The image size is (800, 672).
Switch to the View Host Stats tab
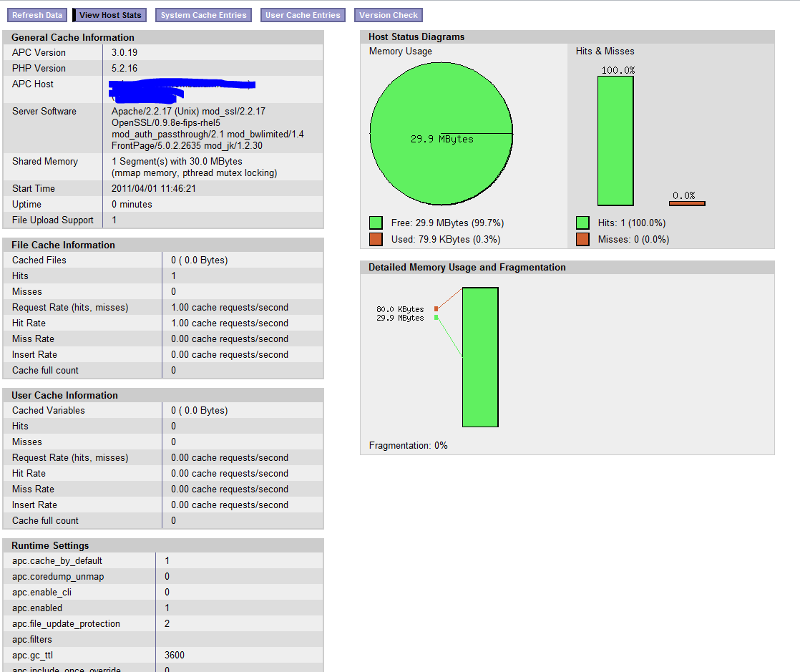point(110,15)
